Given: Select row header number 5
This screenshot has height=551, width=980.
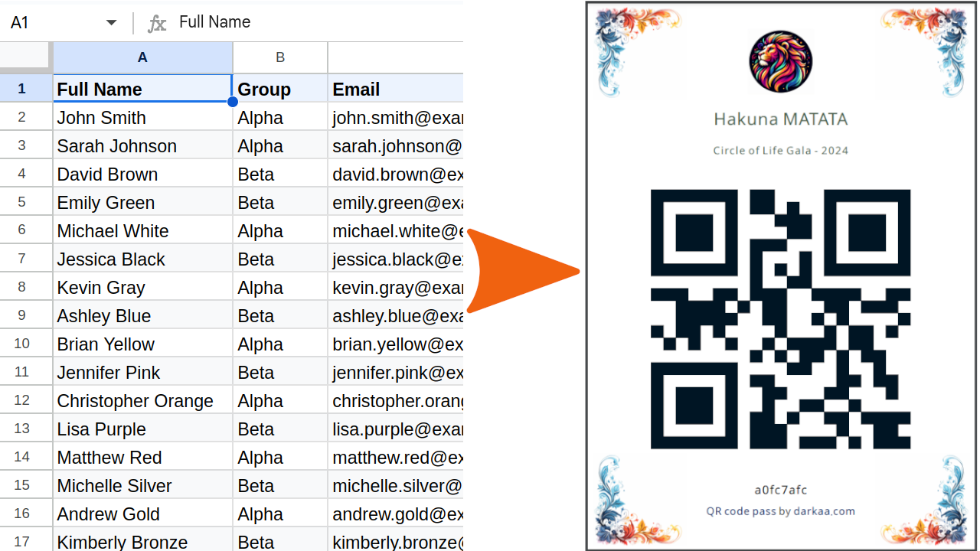Looking at the screenshot, I should pyautogui.click(x=26, y=202).
